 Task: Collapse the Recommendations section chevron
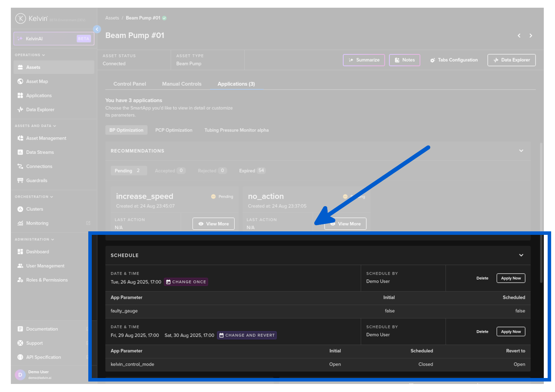(x=521, y=151)
